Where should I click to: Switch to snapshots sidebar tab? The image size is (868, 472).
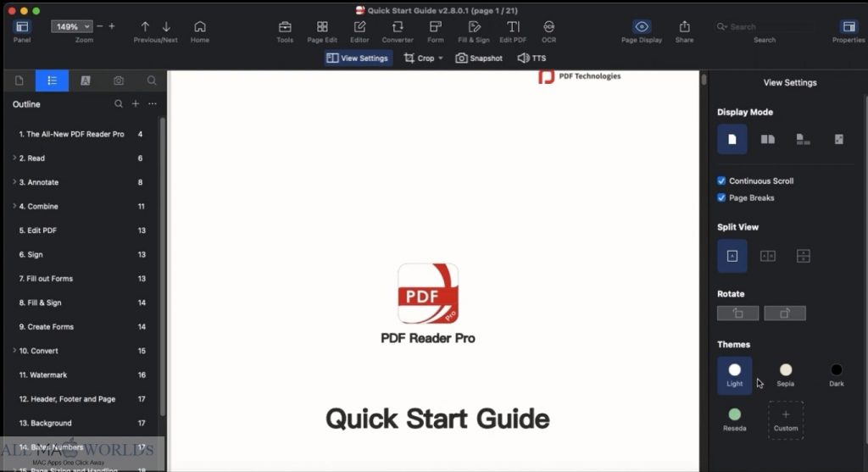[x=119, y=81]
